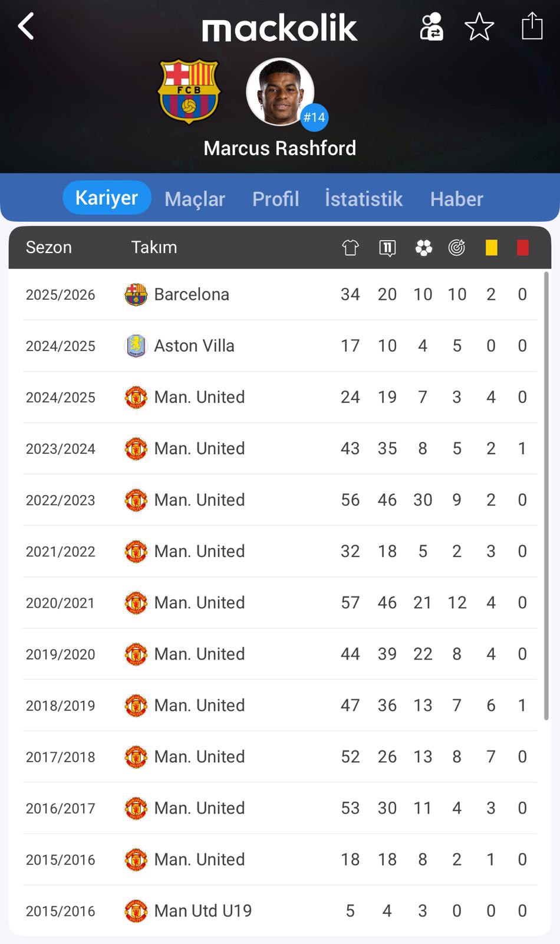The width and height of the screenshot is (560, 944).
Task: Toggle the favorite star icon
Action: pos(479,27)
